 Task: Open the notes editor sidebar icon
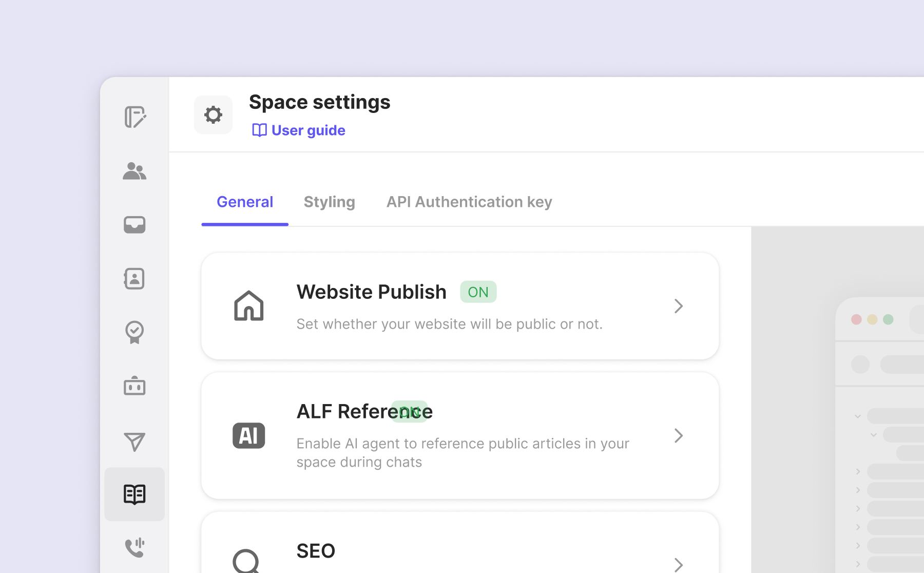coord(135,117)
